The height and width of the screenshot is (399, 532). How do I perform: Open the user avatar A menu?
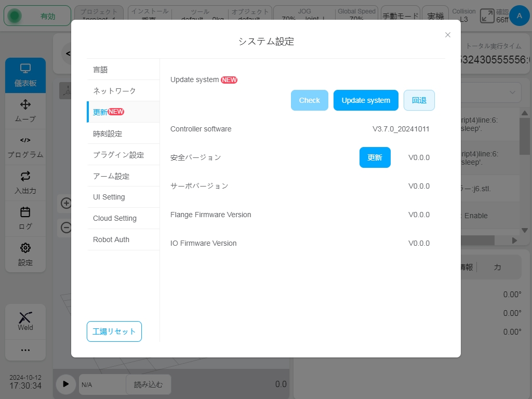tap(519, 16)
